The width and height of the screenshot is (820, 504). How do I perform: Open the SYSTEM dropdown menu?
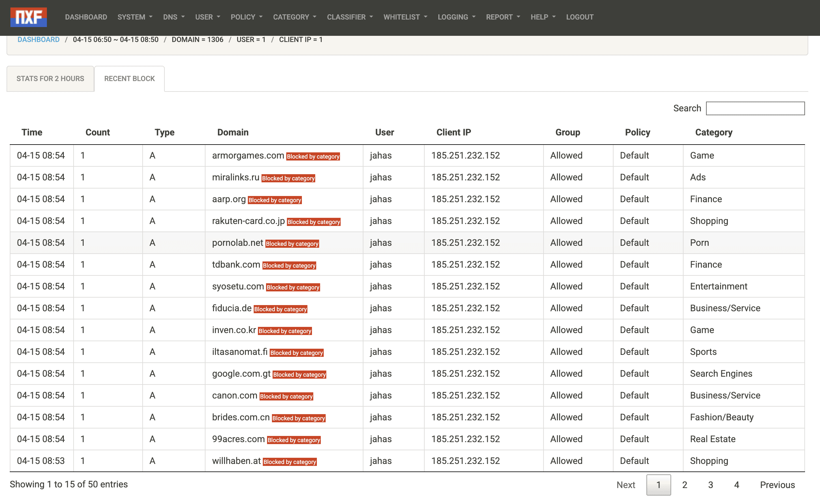coord(135,17)
